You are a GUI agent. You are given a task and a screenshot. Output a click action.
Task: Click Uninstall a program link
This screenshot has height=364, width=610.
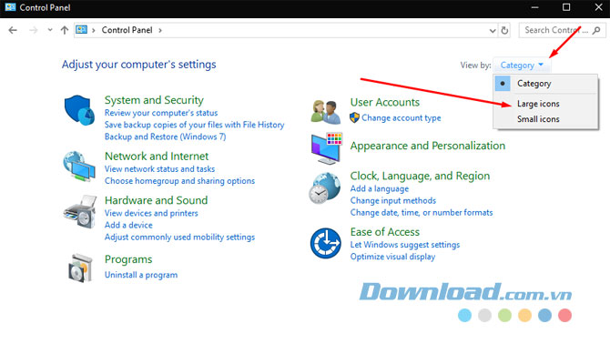tap(141, 275)
